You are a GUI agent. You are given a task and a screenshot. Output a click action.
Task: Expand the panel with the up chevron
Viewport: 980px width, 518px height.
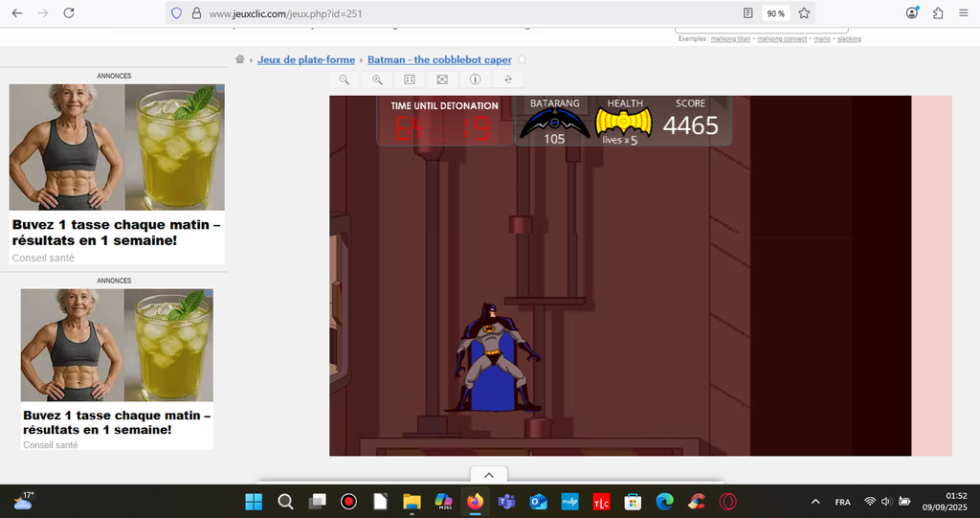(488, 475)
